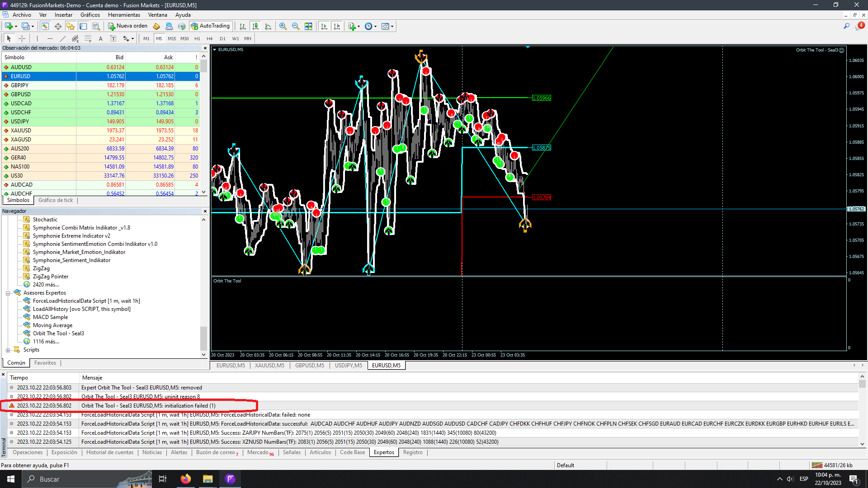Toggle AutoTrading on or off

coord(211,26)
